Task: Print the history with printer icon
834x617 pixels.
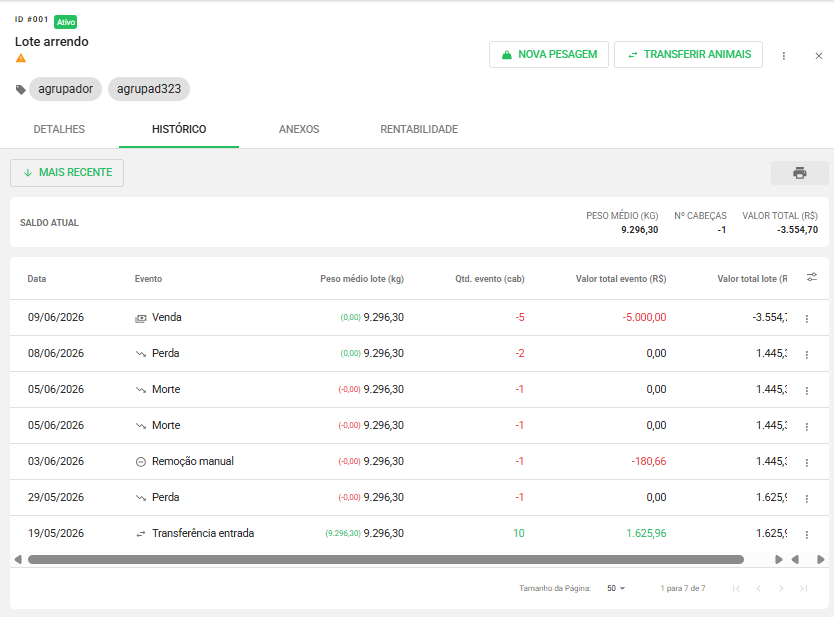Action: tap(799, 173)
